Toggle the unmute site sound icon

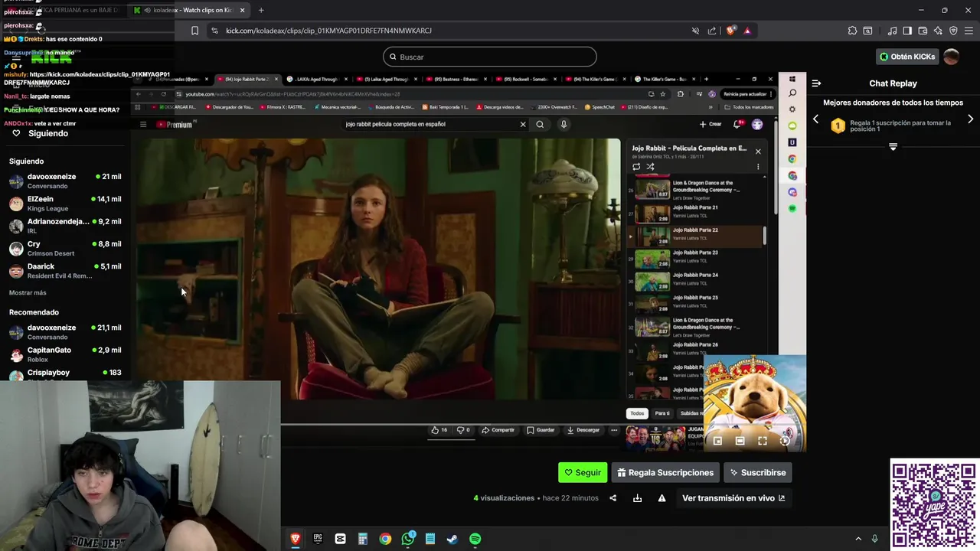[x=695, y=31]
